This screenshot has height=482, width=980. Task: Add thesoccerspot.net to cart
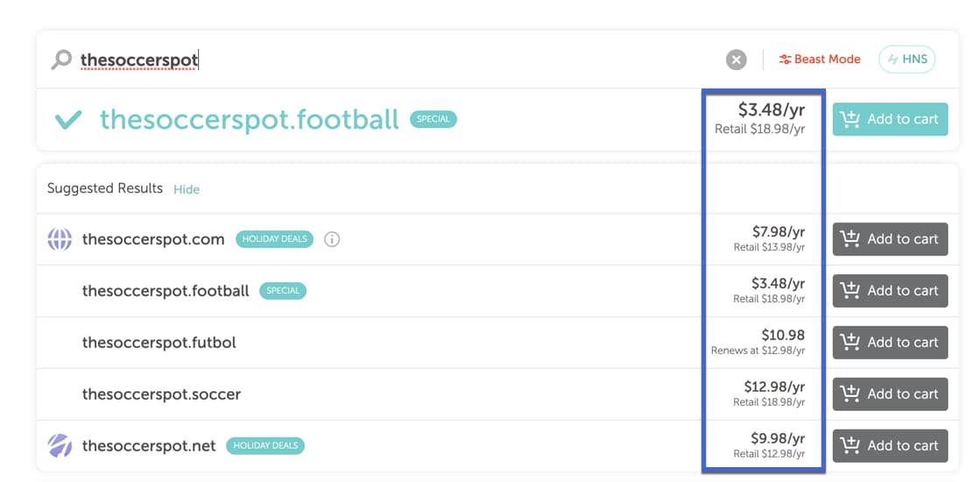click(x=890, y=446)
